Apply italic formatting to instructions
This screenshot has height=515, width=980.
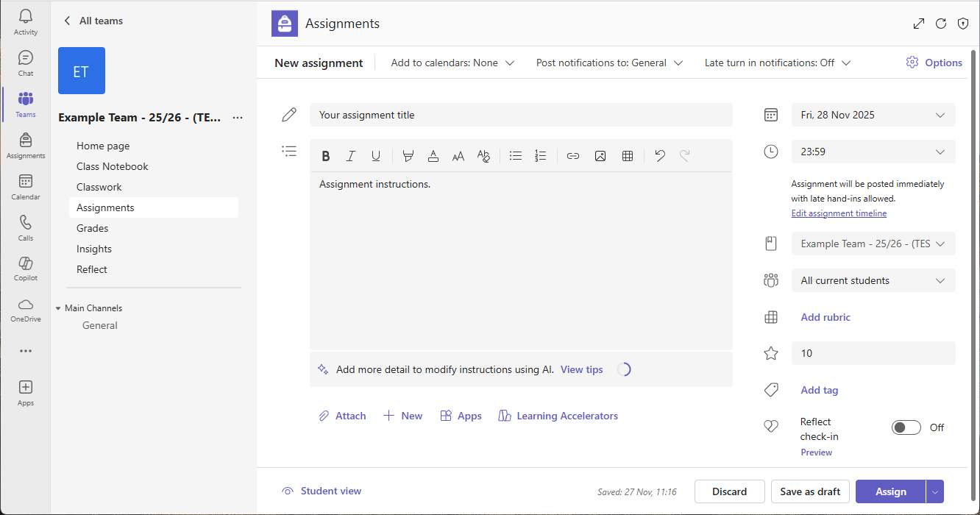point(351,156)
